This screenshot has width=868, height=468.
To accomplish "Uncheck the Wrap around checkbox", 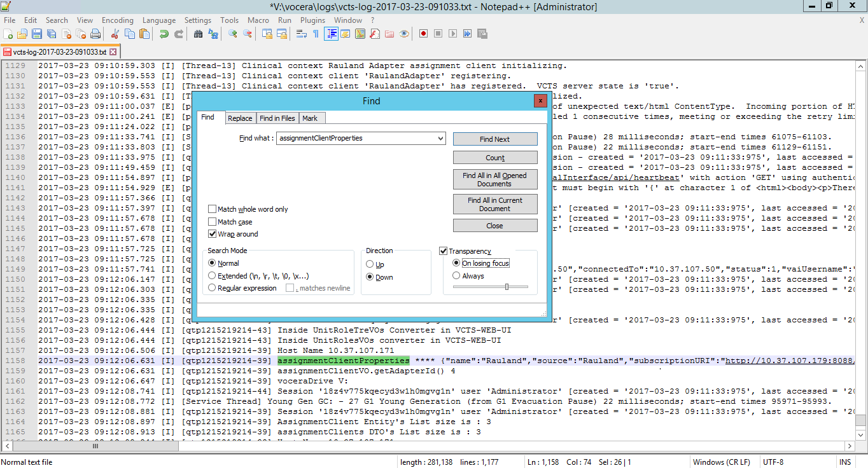I will [213, 234].
